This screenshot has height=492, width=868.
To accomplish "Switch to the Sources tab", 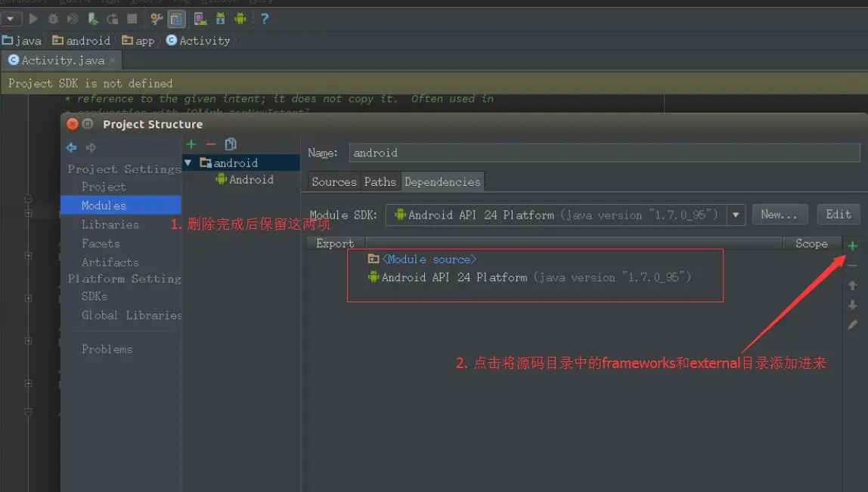I will point(334,181).
